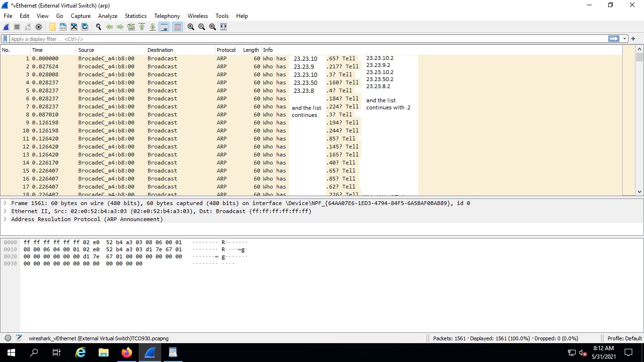Open the File menu
This screenshot has width=644, height=362.
coord(8,16)
